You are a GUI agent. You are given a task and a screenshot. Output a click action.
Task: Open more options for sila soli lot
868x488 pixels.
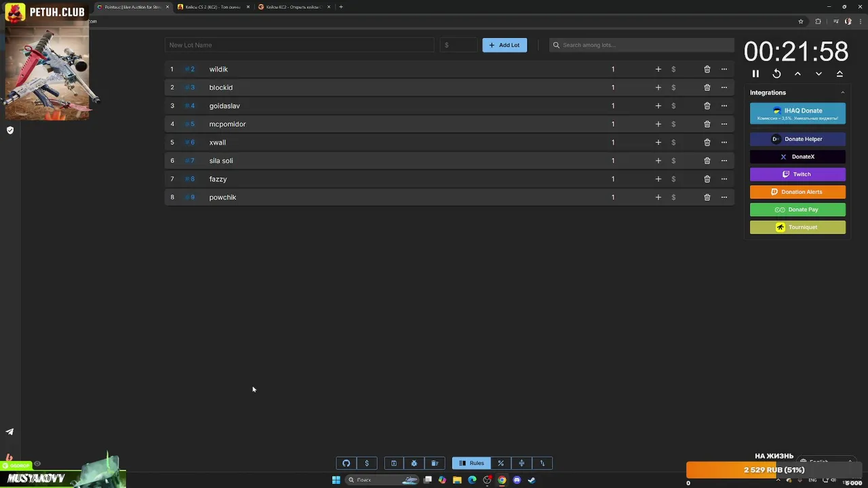click(x=724, y=161)
